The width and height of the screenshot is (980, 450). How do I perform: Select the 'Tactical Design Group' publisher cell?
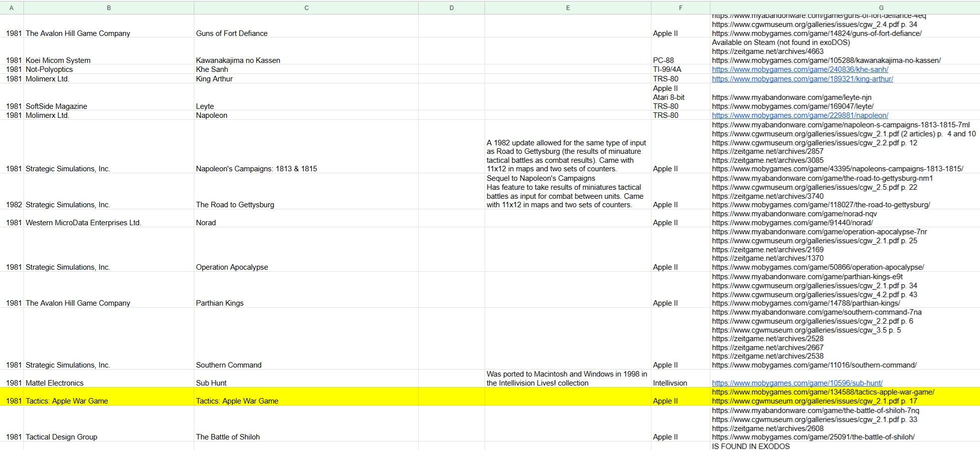pos(61,437)
